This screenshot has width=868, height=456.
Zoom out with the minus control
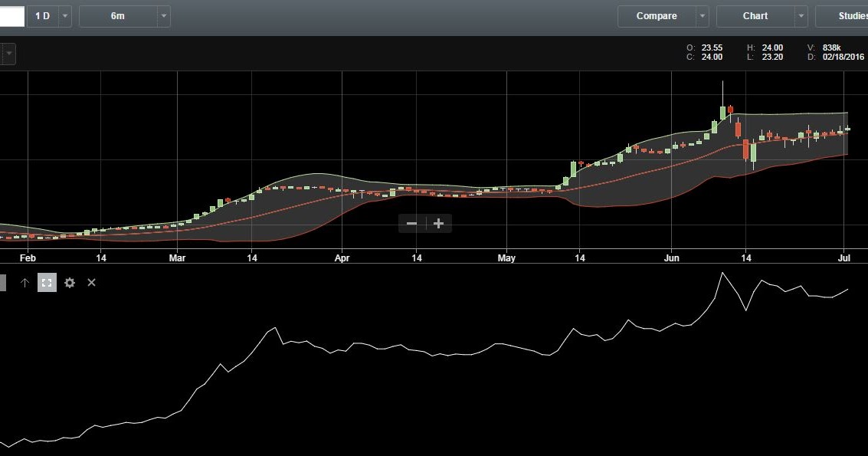(411, 223)
